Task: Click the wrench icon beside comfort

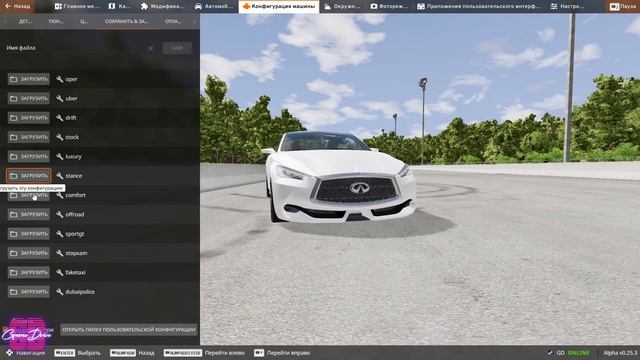Action: [60, 195]
